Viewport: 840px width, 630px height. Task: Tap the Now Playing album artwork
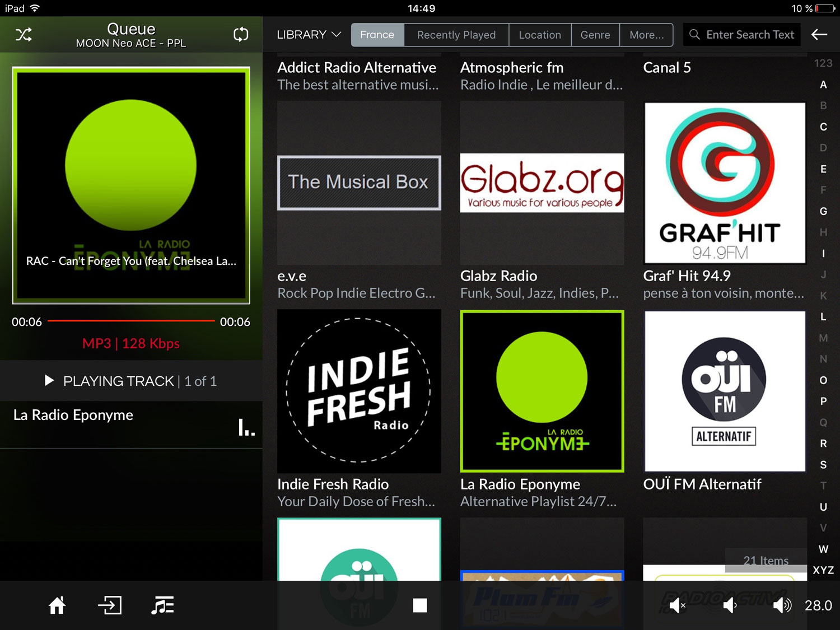click(x=131, y=185)
